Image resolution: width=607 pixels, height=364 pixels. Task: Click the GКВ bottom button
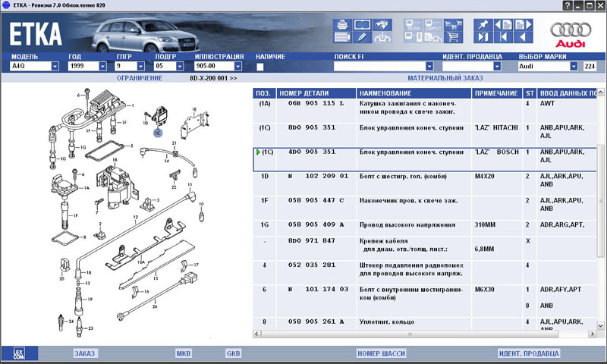coord(233,353)
